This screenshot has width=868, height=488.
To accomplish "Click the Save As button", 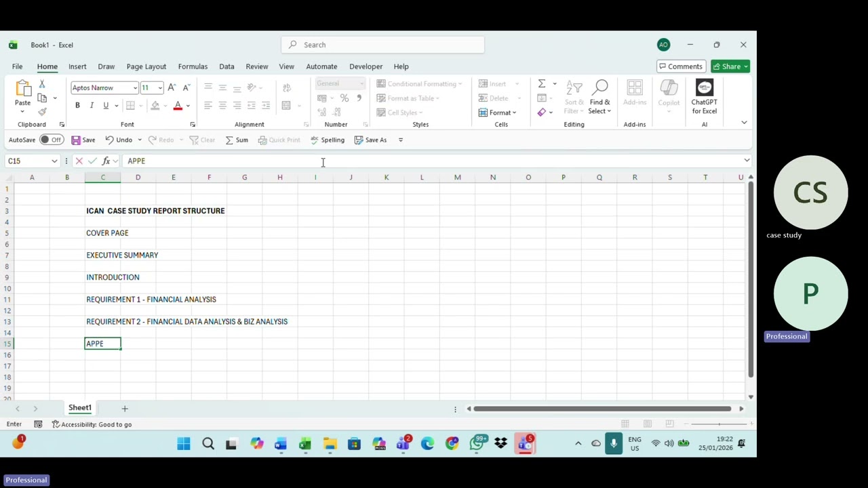I will (370, 140).
